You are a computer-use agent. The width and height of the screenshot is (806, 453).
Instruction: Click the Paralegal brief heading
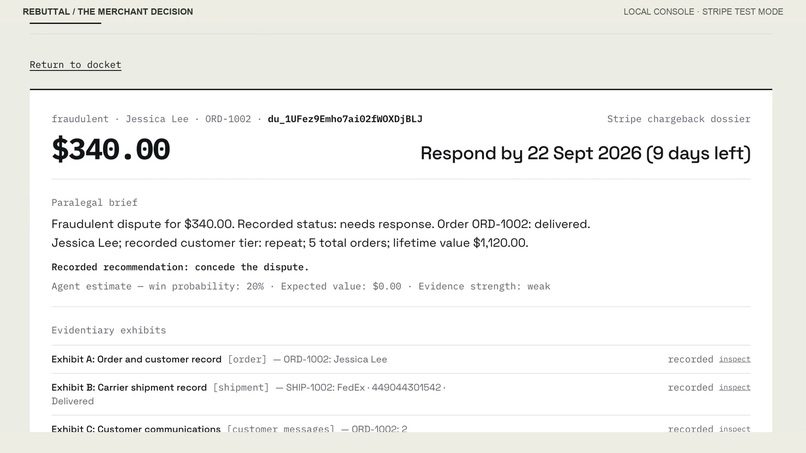pyautogui.click(x=95, y=203)
